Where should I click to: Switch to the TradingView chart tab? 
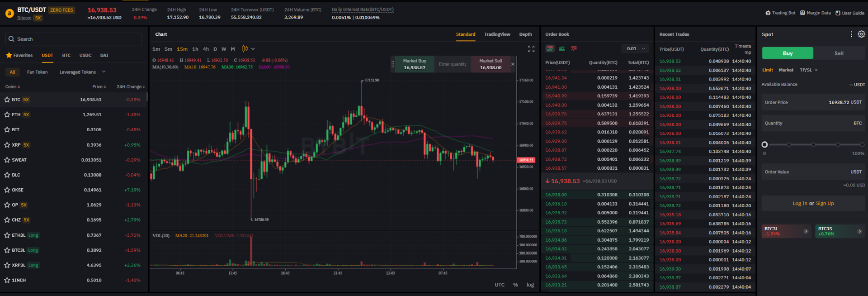pyautogui.click(x=497, y=34)
